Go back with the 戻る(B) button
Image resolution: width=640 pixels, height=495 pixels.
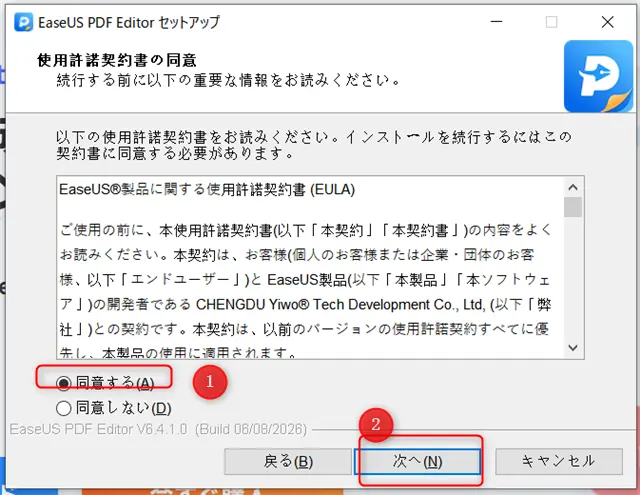click(x=288, y=462)
